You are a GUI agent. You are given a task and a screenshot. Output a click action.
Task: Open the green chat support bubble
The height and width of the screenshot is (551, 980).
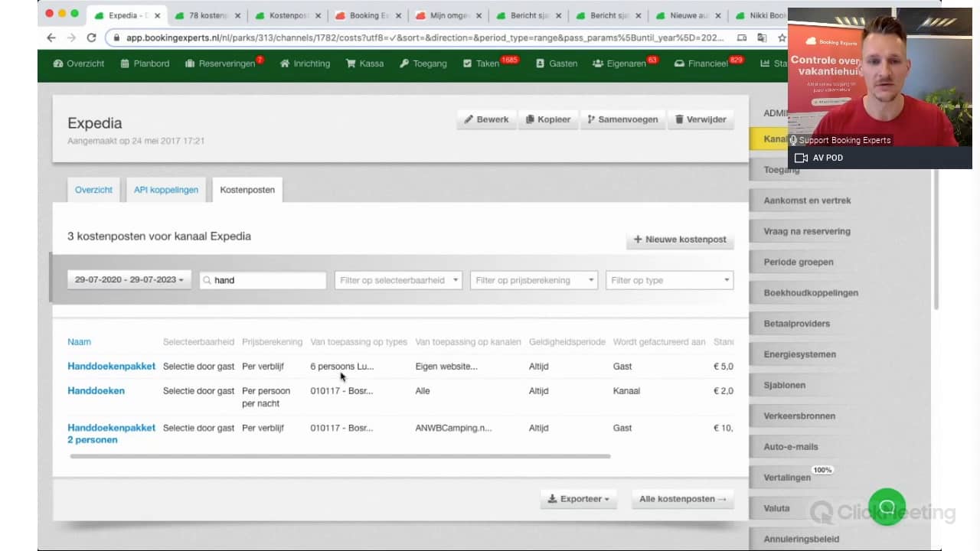pos(887,507)
